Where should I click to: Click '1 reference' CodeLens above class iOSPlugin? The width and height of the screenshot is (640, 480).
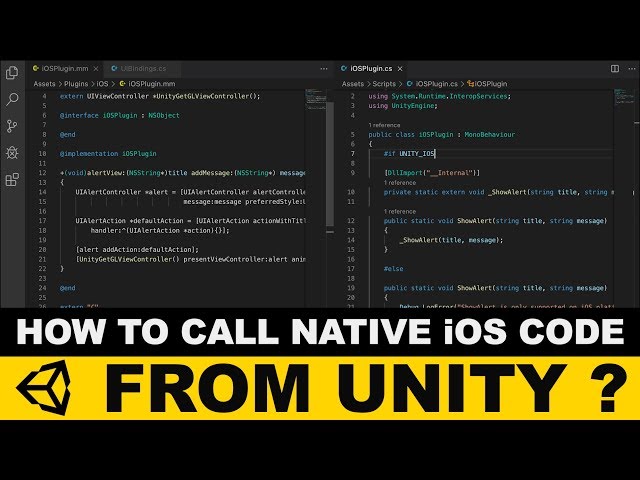[384, 125]
